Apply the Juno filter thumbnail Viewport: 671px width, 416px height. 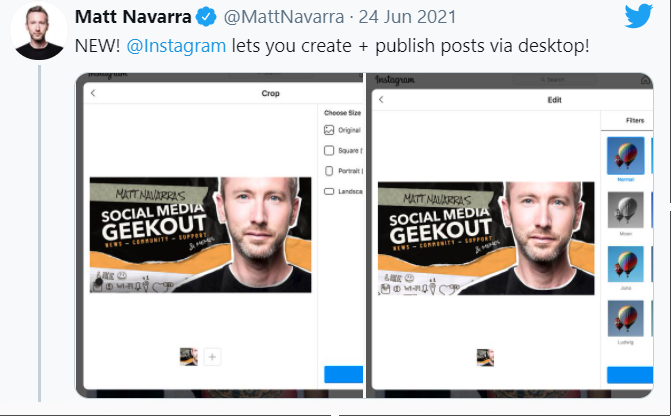tap(626, 264)
